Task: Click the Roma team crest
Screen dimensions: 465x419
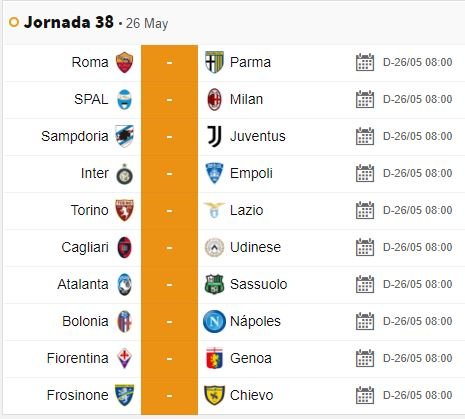Action: point(124,62)
